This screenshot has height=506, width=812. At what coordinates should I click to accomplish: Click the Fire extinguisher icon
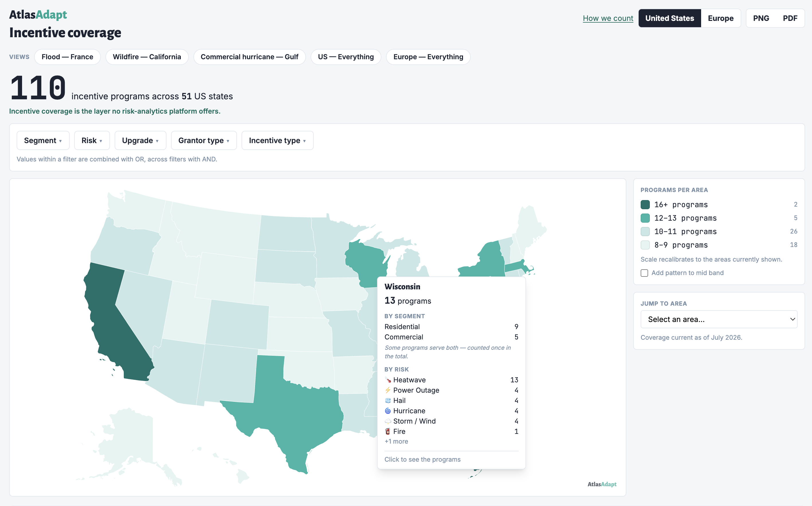388,431
